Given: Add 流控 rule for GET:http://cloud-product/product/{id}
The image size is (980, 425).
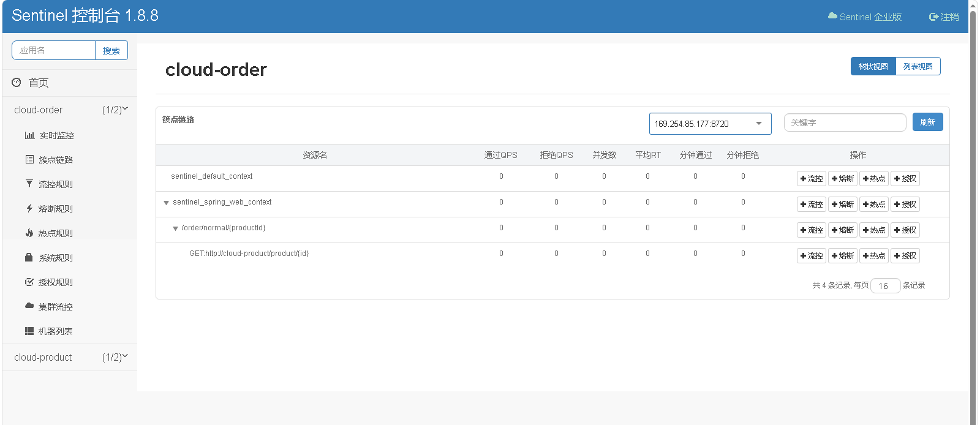Looking at the screenshot, I should point(812,255).
